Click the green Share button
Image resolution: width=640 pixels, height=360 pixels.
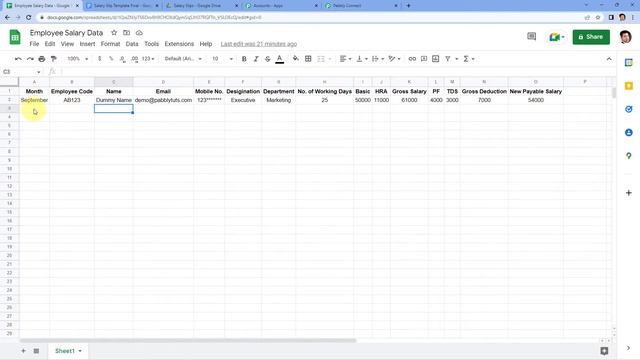click(591, 37)
